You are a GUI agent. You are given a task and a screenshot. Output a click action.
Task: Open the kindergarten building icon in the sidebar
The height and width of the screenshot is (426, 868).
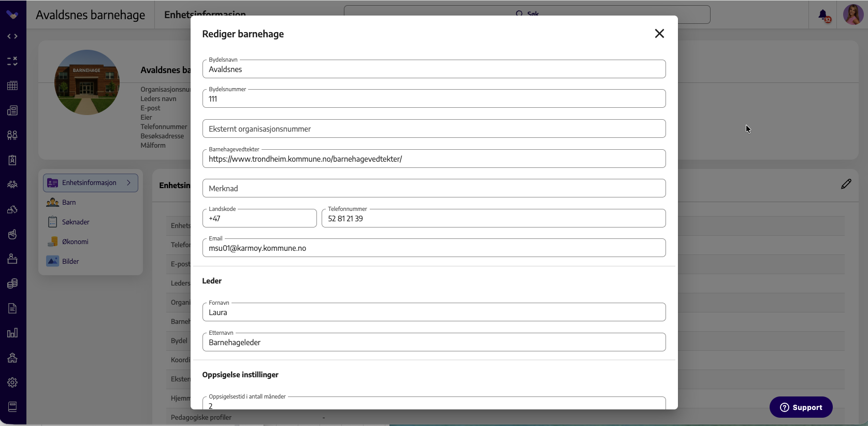pyautogui.click(x=12, y=358)
